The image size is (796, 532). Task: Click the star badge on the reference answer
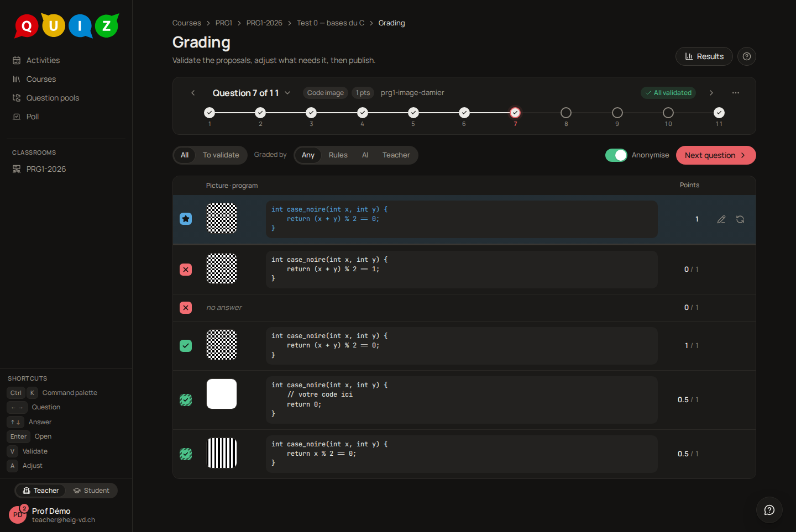pos(186,219)
